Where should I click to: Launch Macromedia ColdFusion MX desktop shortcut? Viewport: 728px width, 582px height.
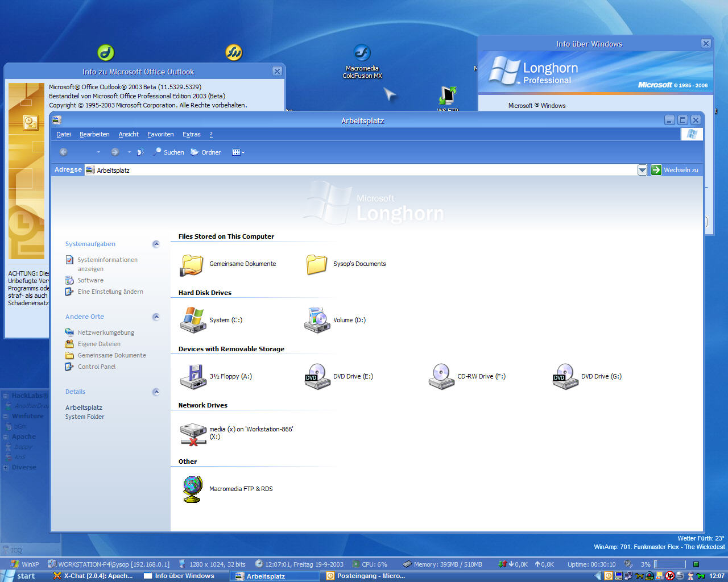[362, 53]
